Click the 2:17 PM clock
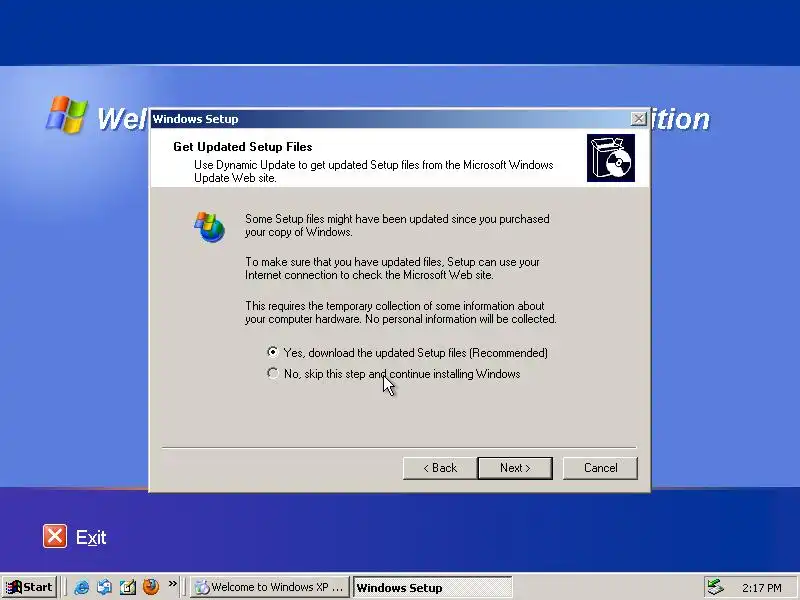The image size is (800, 600). coord(762,588)
